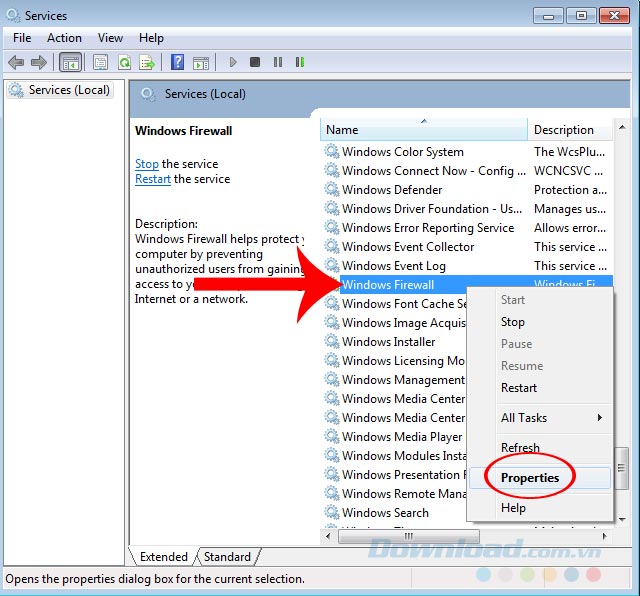Select Windows Connect Now - Config row
This screenshot has height=596, width=640.
[467, 171]
